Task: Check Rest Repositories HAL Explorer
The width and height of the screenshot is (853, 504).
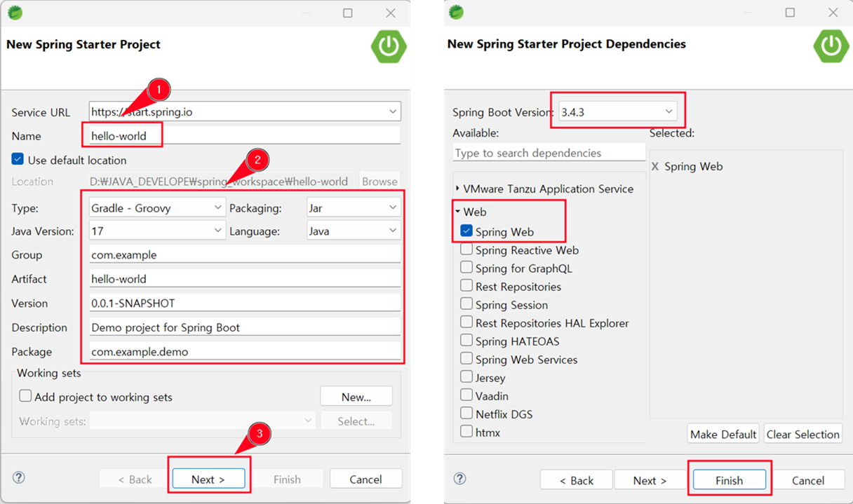Action: (x=466, y=322)
